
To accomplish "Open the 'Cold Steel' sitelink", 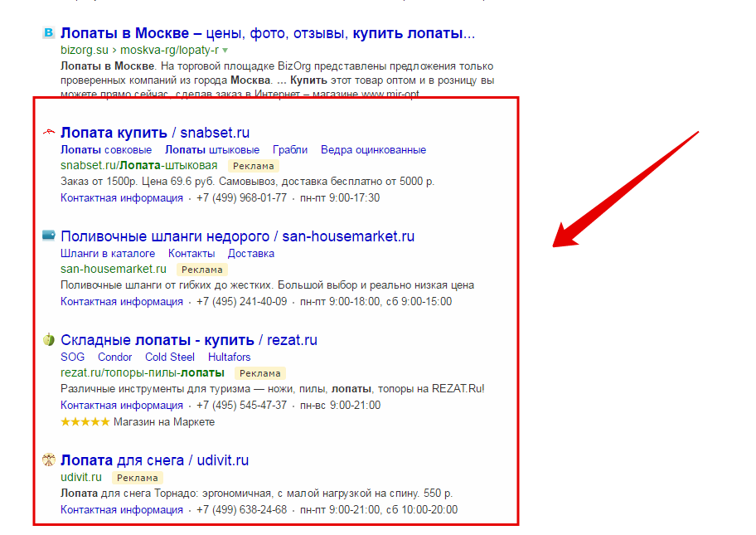I will point(170,357).
